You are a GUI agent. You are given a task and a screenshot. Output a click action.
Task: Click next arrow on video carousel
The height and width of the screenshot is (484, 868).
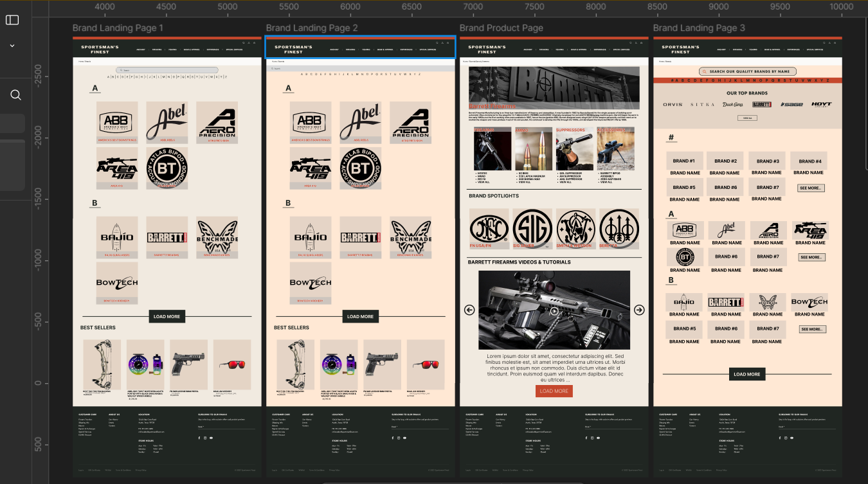click(639, 310)
